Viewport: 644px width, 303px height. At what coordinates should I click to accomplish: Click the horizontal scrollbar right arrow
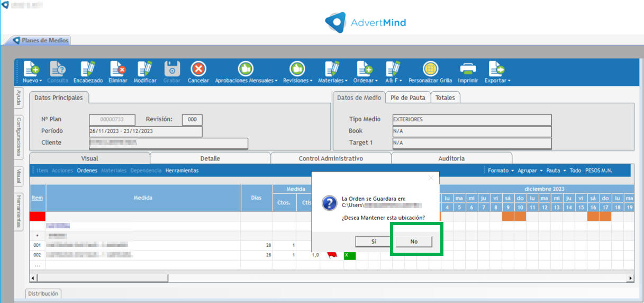tap(630, 278)
